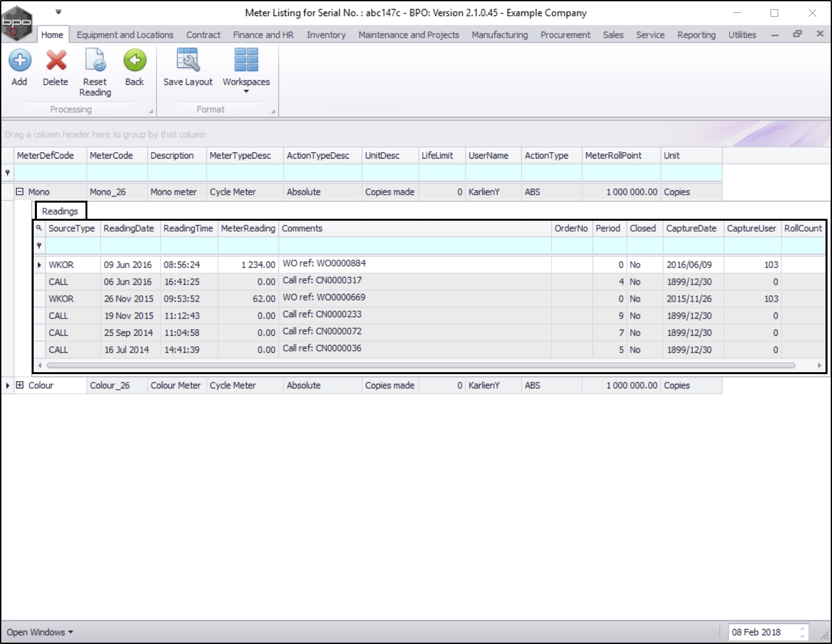Sort readings by Closed column header
This screenshot has width=832, height=644.
click(645, 228)
